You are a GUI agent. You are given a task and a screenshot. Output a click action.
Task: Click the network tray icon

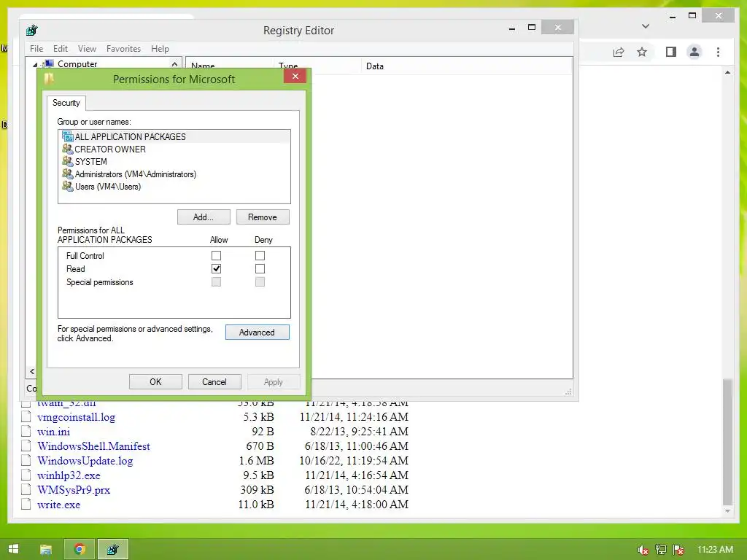tap(661, 550)
